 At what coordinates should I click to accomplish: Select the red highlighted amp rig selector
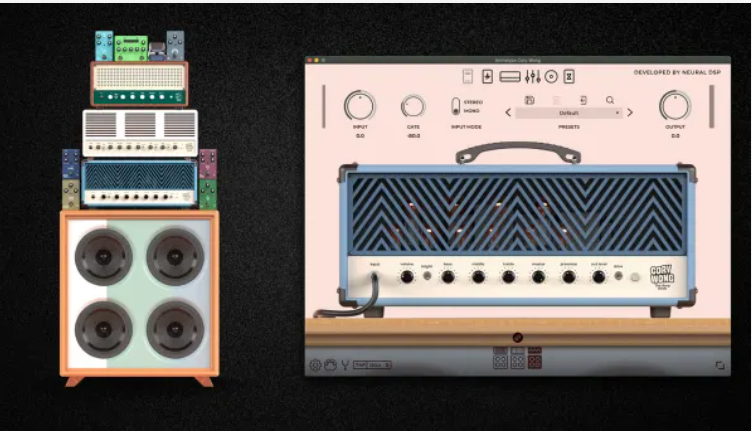[535, 358]
